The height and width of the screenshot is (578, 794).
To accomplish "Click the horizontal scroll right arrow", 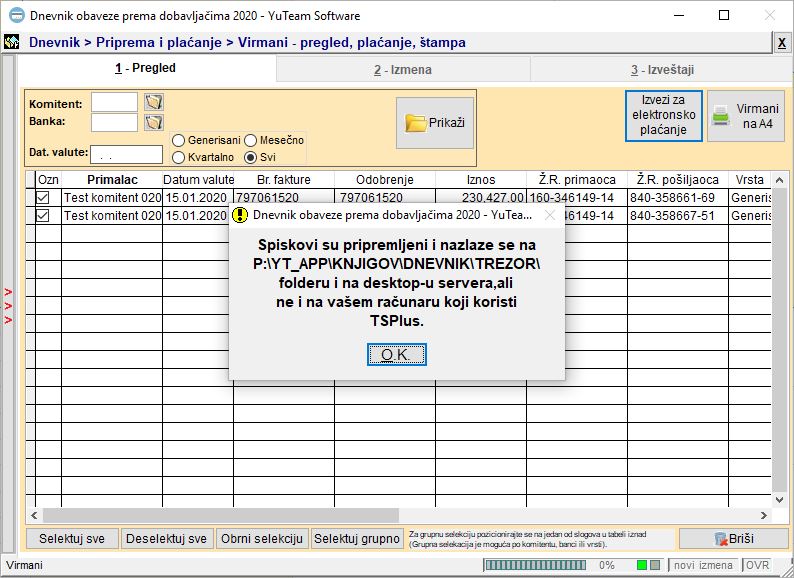I will (764, 516).
